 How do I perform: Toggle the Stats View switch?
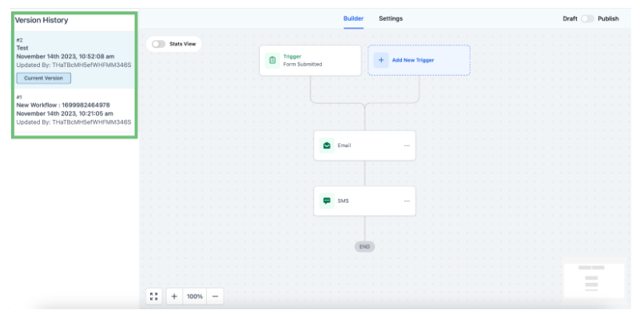pyautogui.click(x=158, y=44)
